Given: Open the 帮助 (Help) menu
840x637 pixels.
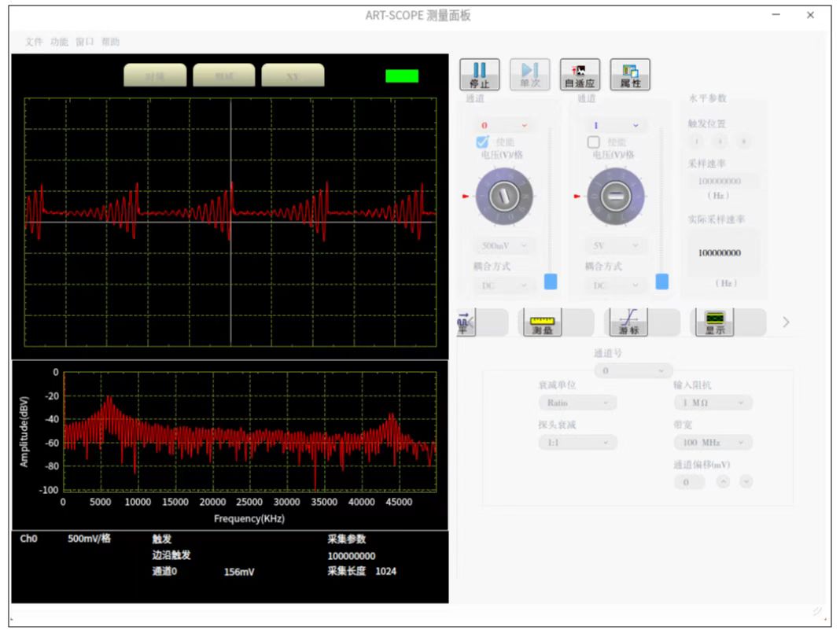Looking at the screenshot, I should [x=110, y=42].
